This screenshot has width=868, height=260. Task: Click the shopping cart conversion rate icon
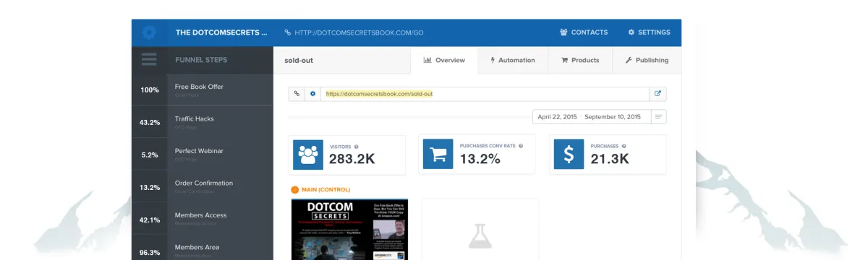[x=438, y=154]
